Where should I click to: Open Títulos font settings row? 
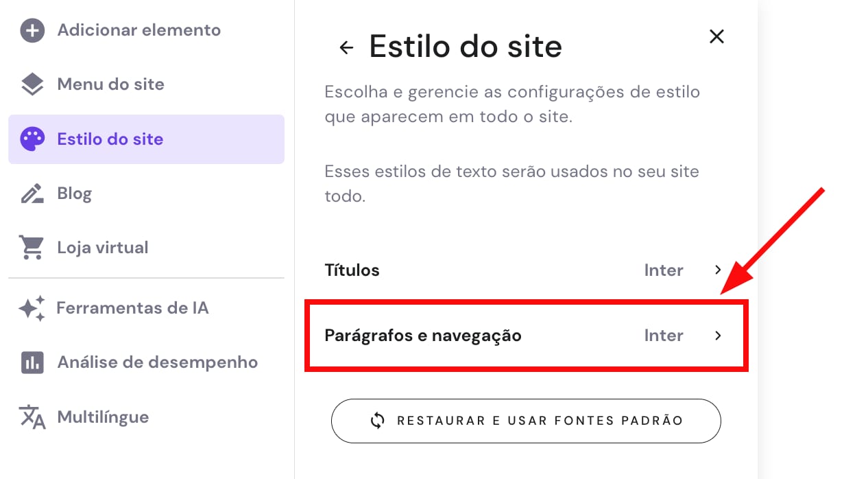point(526,270)
